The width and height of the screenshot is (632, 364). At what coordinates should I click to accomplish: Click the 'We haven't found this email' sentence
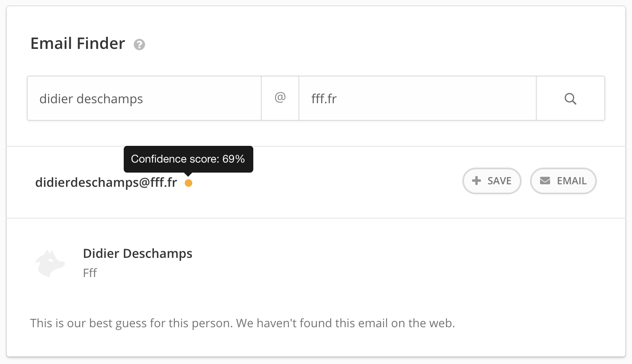tap(345, 323)
